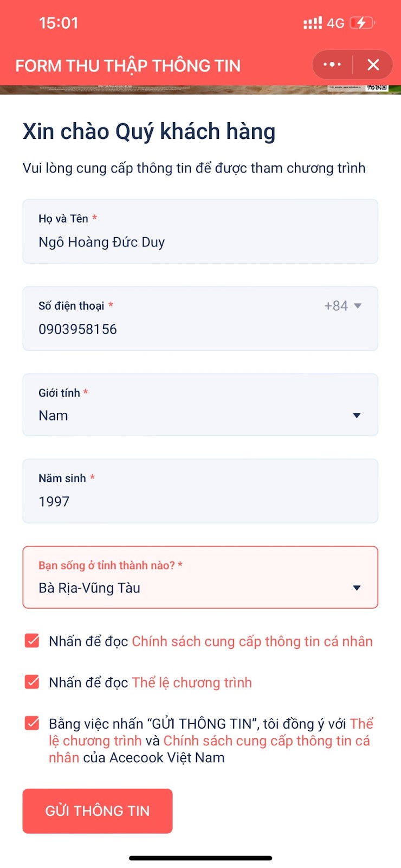Viewport: 401px width, 868px height.
Task: Open the province dropdown showing Bà Rịa-Vũng Tàu
Action: coord(357,588)
